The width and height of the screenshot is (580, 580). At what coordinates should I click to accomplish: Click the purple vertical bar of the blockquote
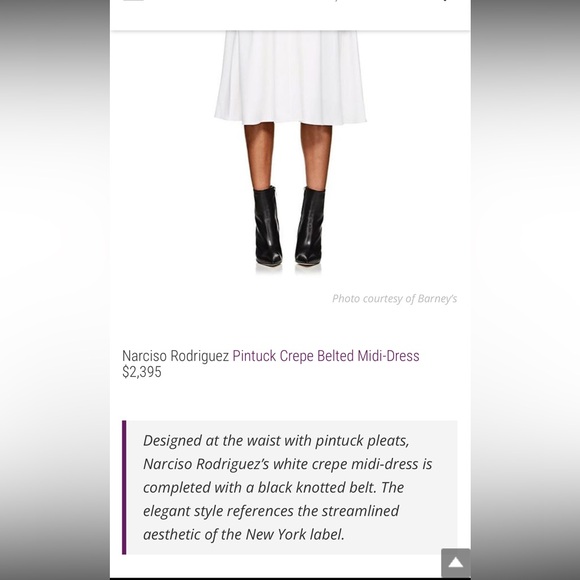(x=124, y=487)
